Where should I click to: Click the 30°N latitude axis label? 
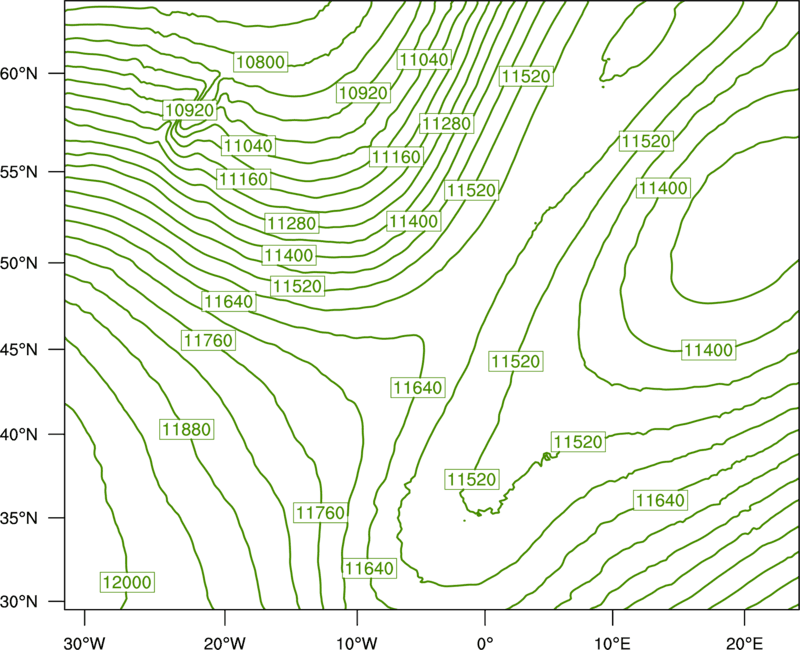click(19, 602)
